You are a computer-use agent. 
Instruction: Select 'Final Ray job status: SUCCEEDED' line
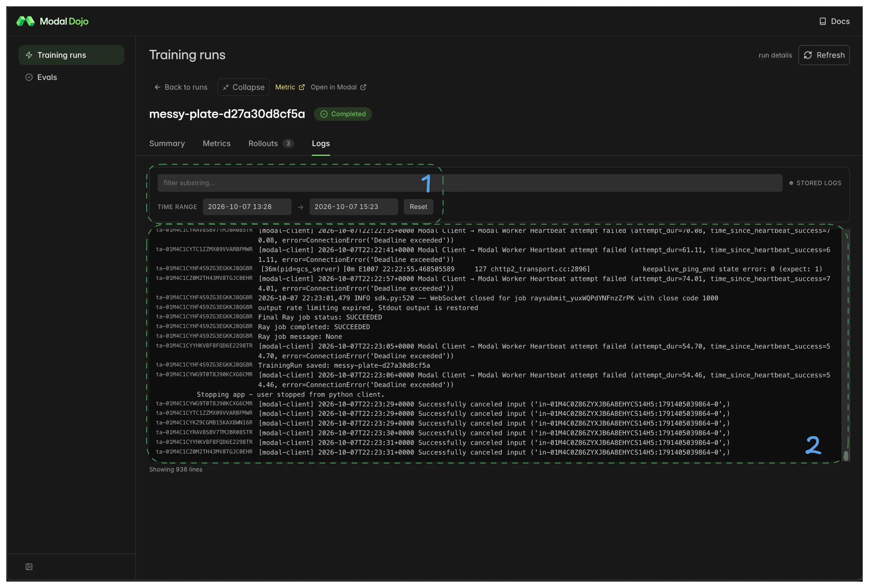point(320,317)
